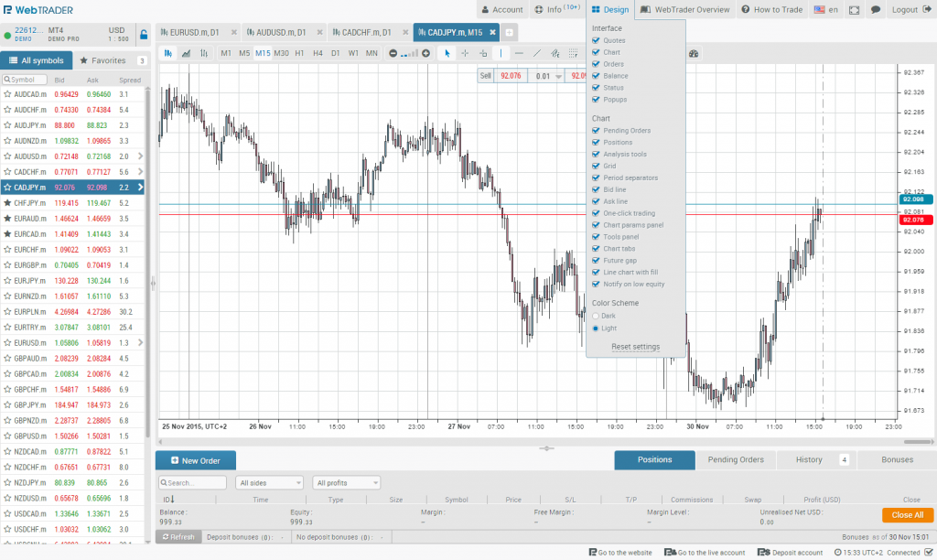Switch to History tab
The image size is (937, 560).
(817, 459)
